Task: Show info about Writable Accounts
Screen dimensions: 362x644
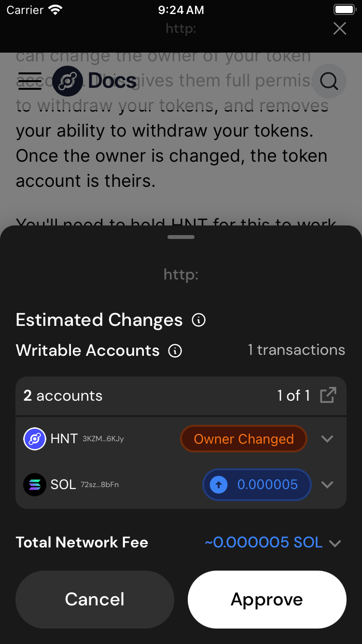Action: point(175,351)
